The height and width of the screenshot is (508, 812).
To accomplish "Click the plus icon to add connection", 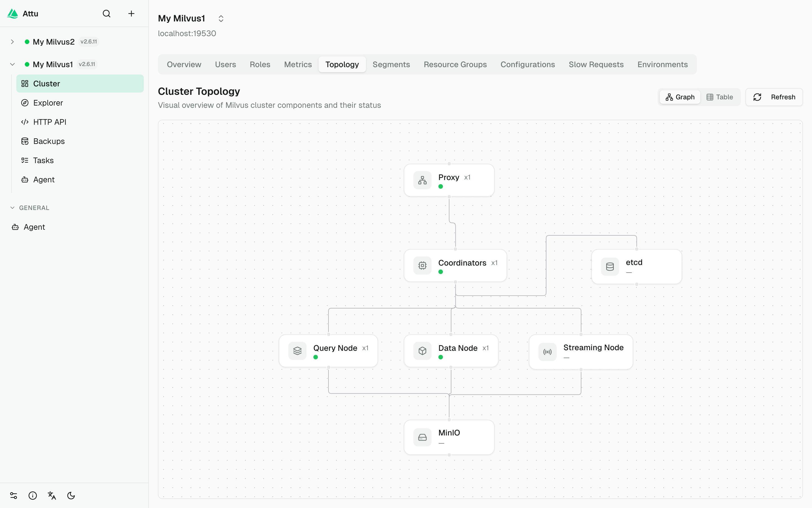I will pyautogui.click(x=131, y=14).
